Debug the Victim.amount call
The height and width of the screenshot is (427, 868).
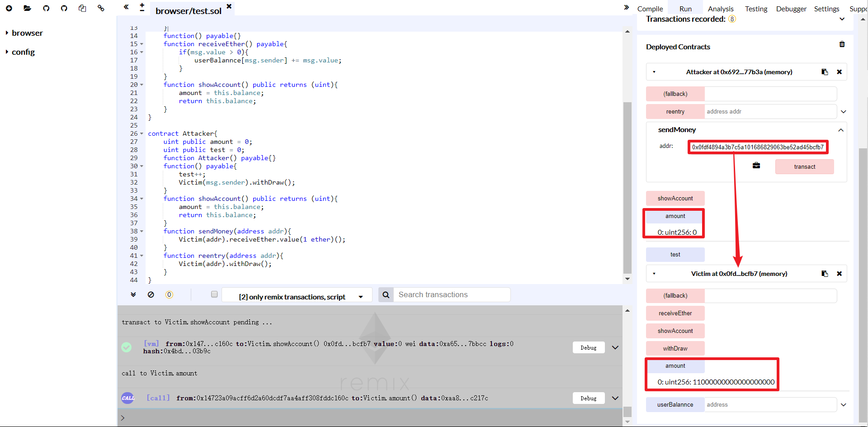pyautogui.click(x=589, y=398)
